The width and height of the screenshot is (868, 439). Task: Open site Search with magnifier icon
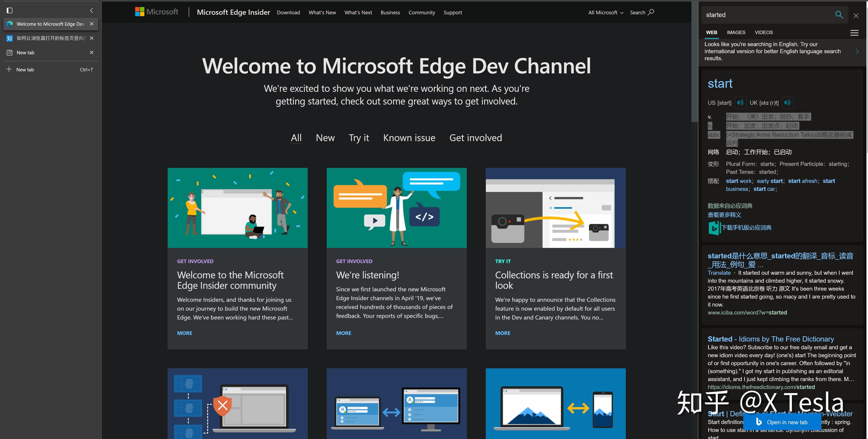[x=642, y=12]
